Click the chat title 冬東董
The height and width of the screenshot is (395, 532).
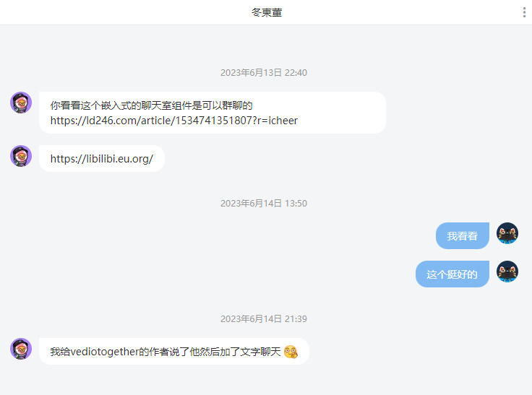(267, 12)
